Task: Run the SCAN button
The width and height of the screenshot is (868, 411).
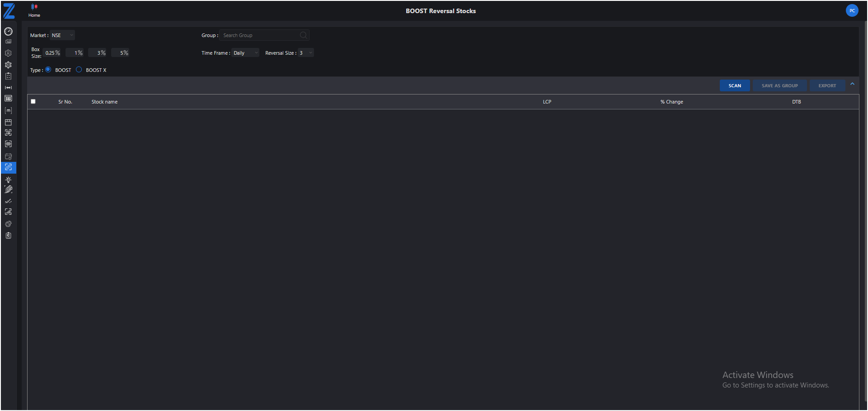Action: coord(735,85)
